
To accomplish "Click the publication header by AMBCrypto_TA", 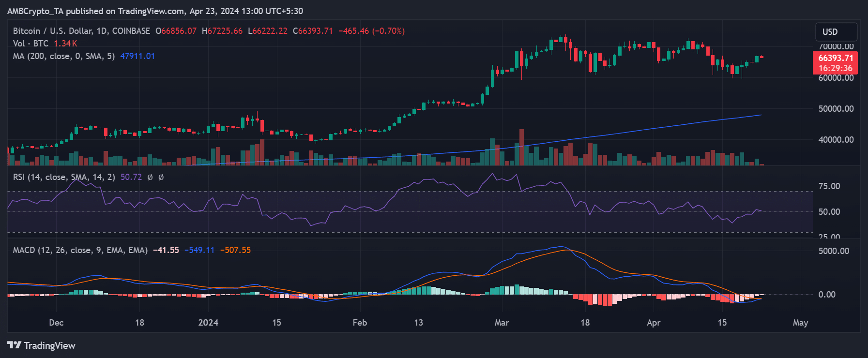I will coord(155,11).
